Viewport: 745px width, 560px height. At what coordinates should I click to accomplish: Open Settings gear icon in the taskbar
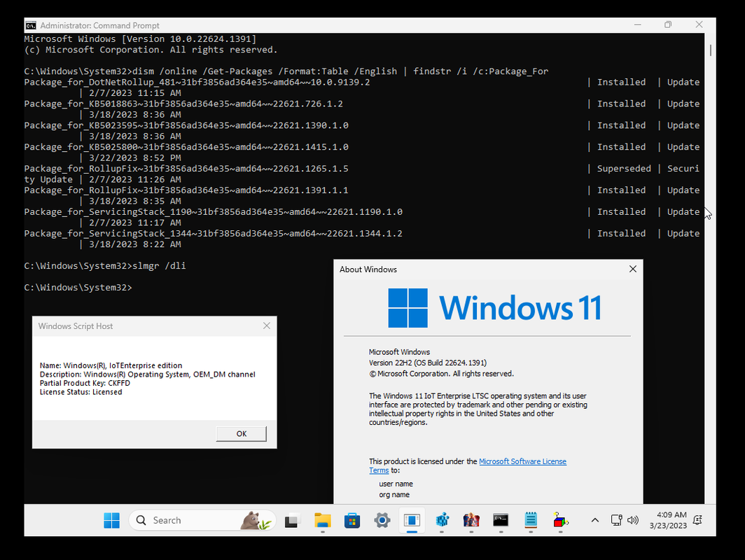click(382, 521)
